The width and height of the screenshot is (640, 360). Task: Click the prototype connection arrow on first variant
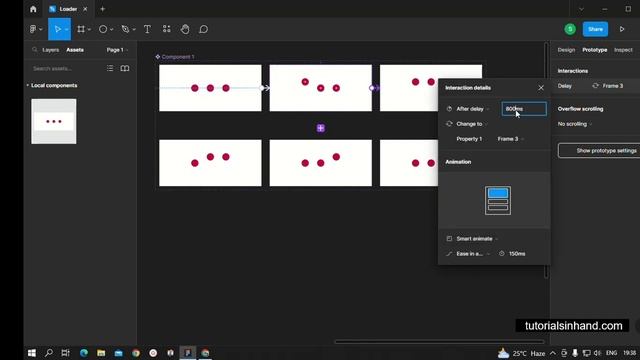pyautogui.click(x=265, y=88)
